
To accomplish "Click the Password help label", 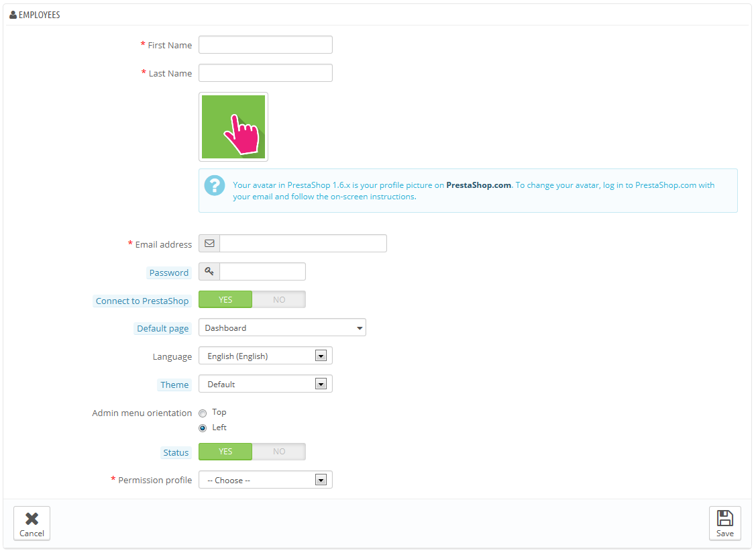I will [169, 272].
